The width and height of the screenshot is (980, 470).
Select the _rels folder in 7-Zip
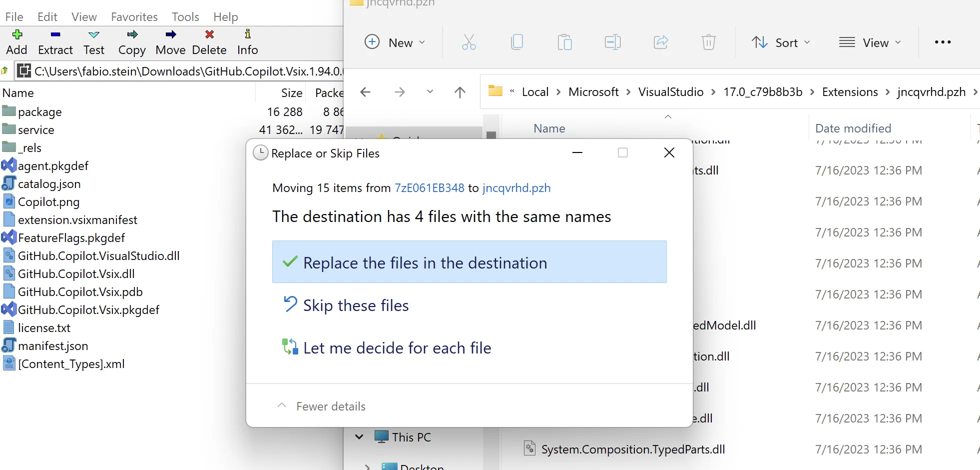(22, 147)
